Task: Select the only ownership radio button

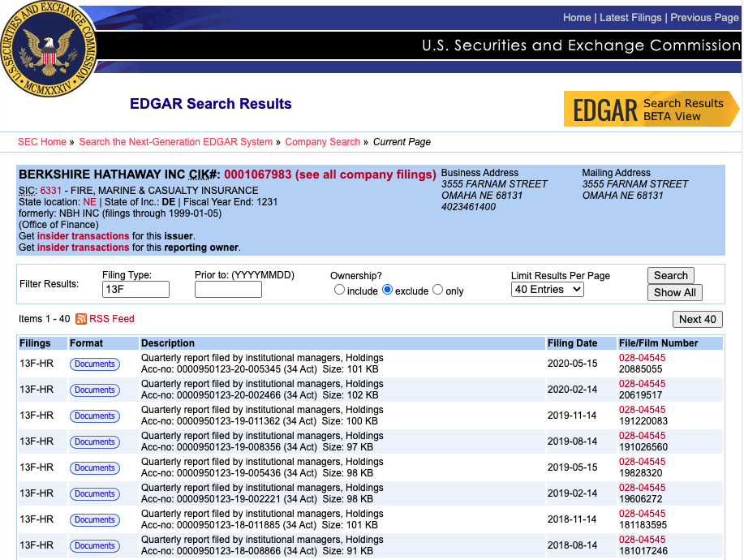Action: pyautogui.click(x=437, y=290)
